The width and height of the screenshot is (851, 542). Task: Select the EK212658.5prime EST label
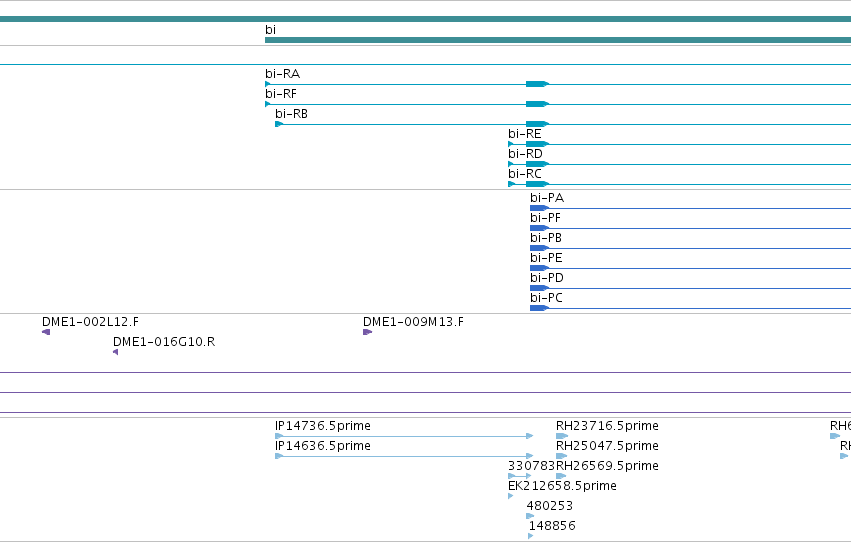pos(562,487)
